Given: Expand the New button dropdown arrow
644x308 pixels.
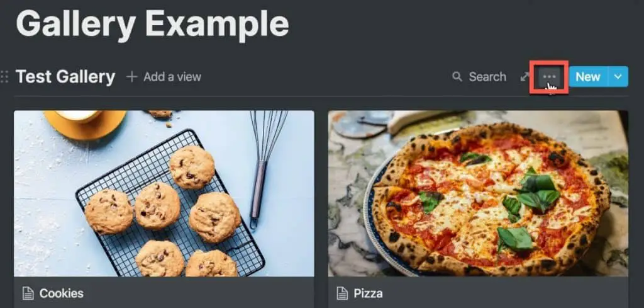Looking at the screenshot, I should coord(618,77).
